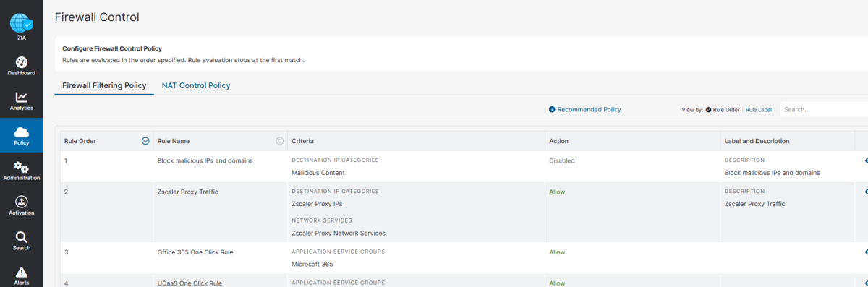Select View by Rule Label option

pyautogui.click(x=759, y=110)
